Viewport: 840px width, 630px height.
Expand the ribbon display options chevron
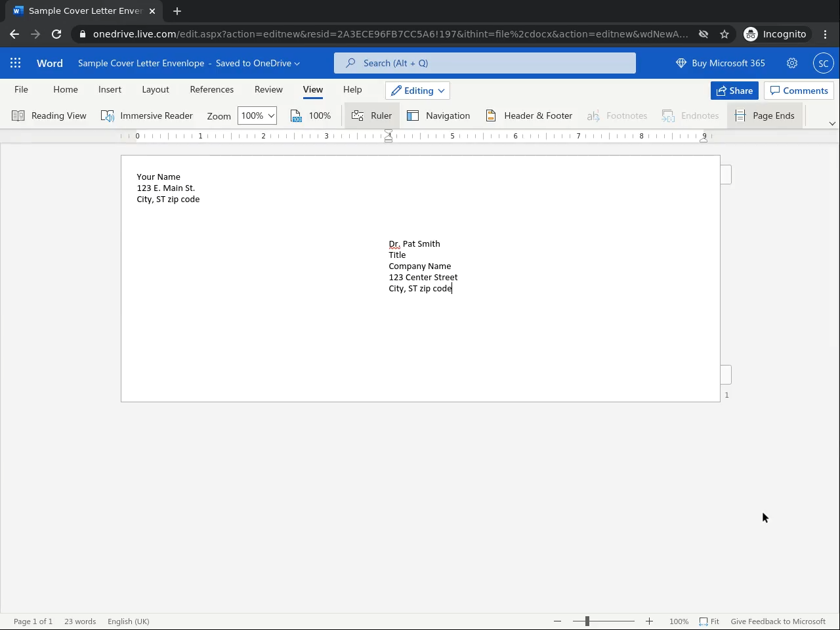click(832, 123)
